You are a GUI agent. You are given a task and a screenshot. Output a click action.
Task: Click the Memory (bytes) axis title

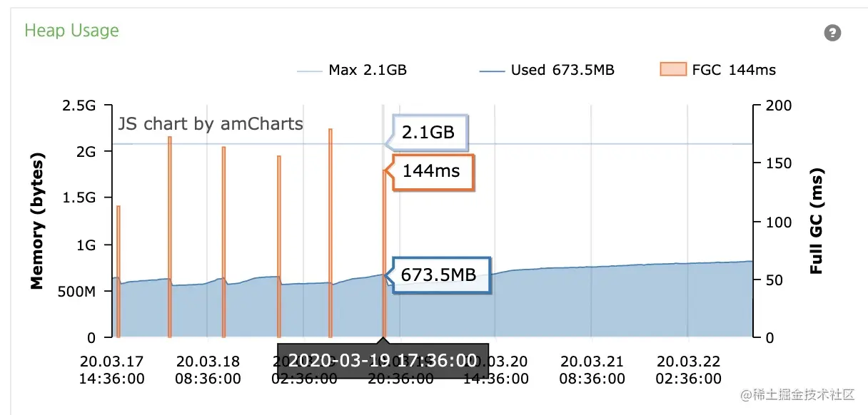(x=37, y=220)
